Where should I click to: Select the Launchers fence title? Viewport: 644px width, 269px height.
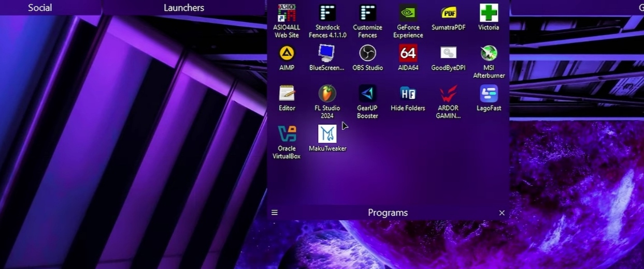click(x=184, y=8)
